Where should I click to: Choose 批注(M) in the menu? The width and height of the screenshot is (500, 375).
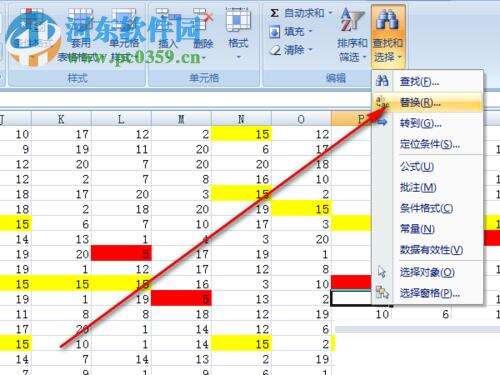(x=428, y=187)
